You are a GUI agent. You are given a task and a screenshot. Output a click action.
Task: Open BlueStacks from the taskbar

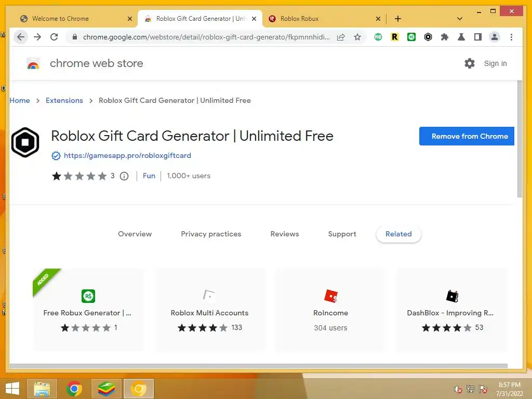(x=107, y=389)
